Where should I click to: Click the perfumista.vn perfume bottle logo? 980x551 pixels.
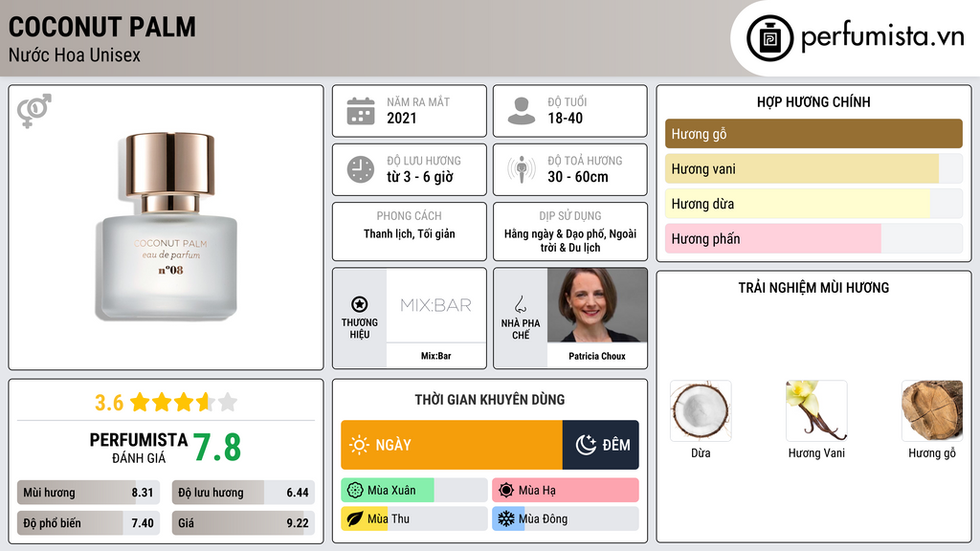click(769, 38)
